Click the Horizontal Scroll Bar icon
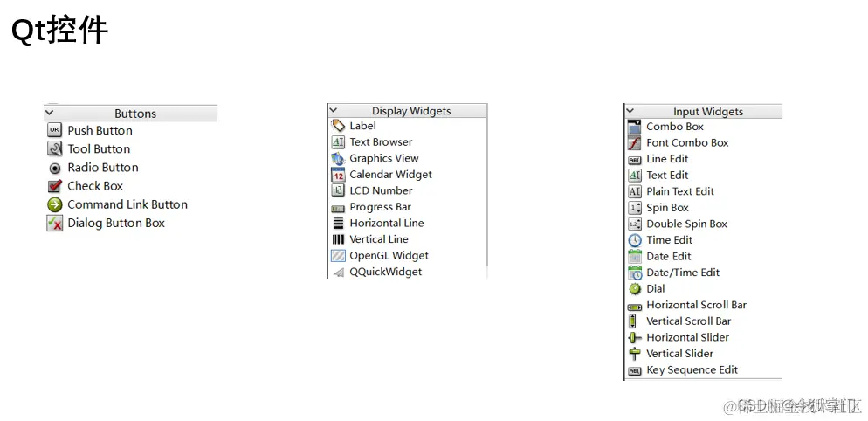The width and height of the screenshot is (868, 421). (634, 307)
